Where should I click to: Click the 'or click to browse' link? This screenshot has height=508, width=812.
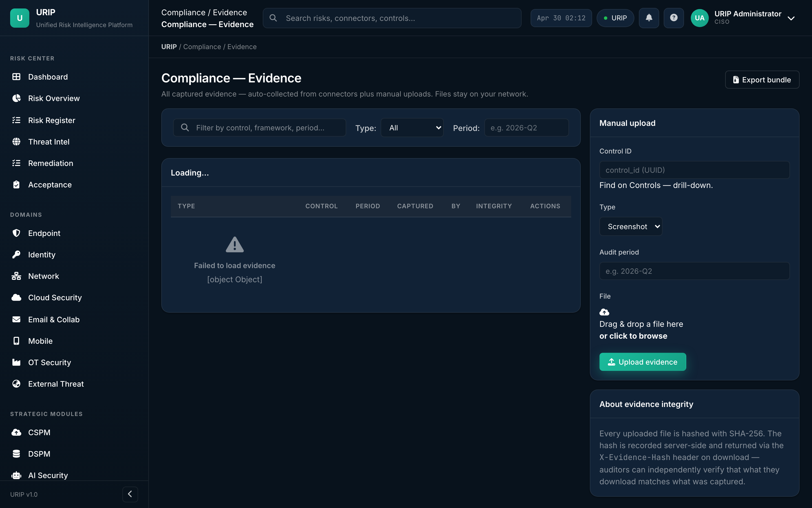click(x=633, y=336)
